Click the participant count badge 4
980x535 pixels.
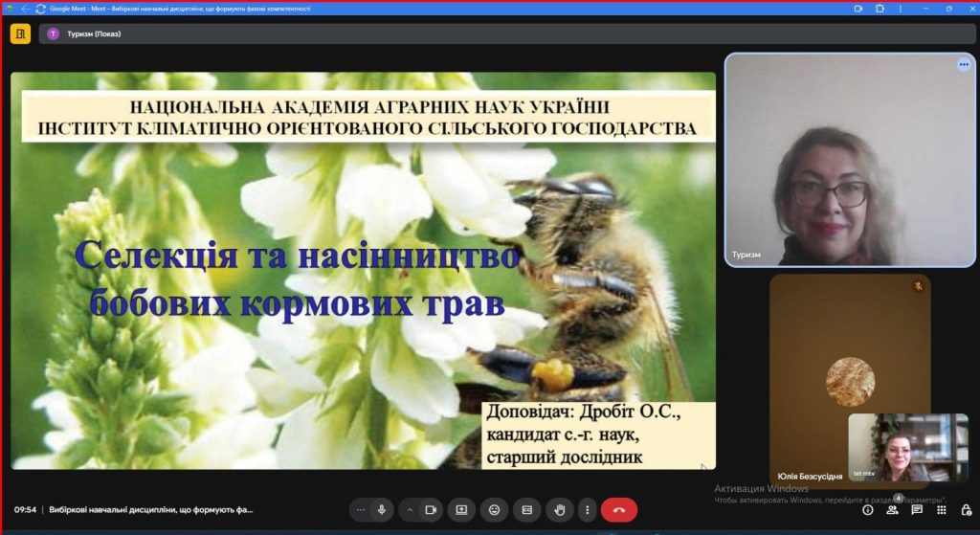click(899, 498)
